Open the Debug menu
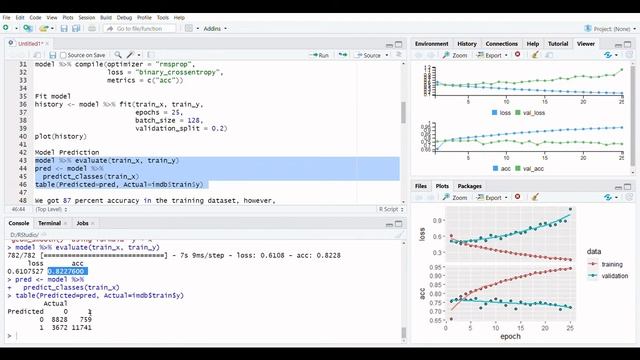 pos(124,18)
